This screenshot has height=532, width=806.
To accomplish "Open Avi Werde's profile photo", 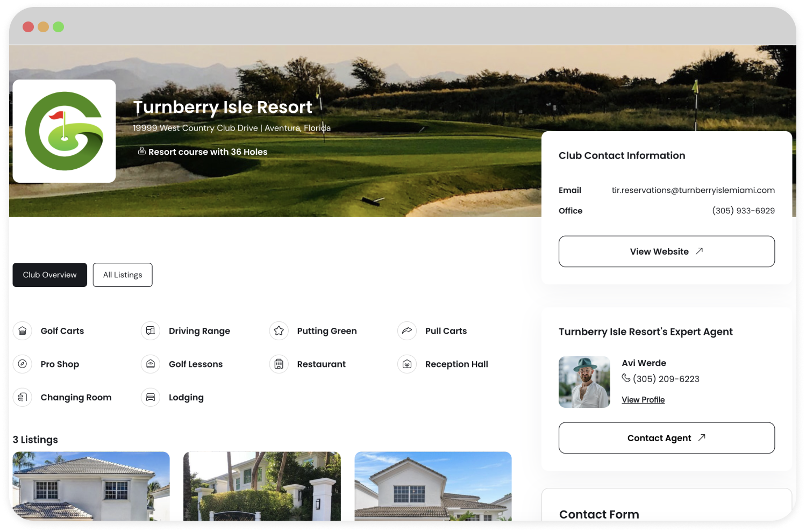I will click(x=584, y=382).
